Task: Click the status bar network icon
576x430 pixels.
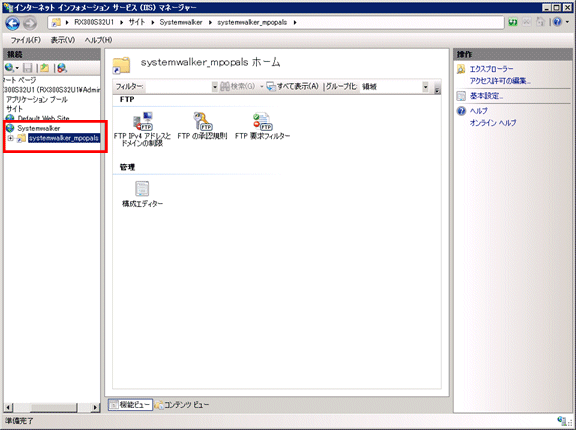Action: [562, 421]
